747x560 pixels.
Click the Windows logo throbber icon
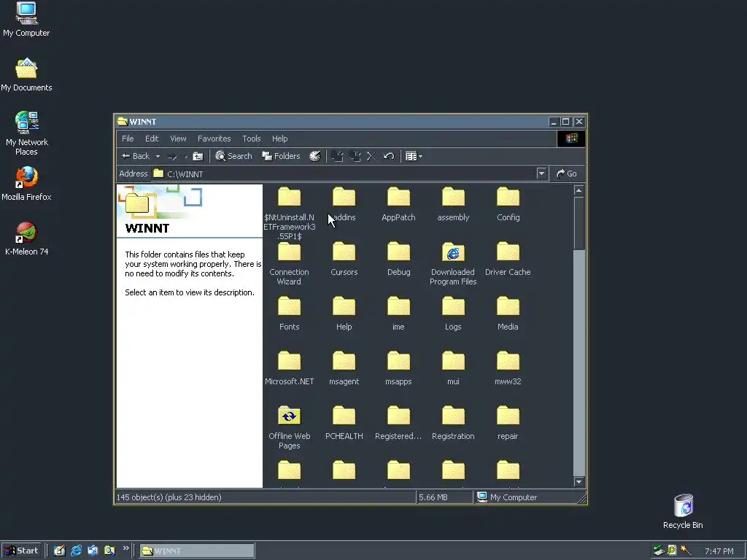(571, 139)
